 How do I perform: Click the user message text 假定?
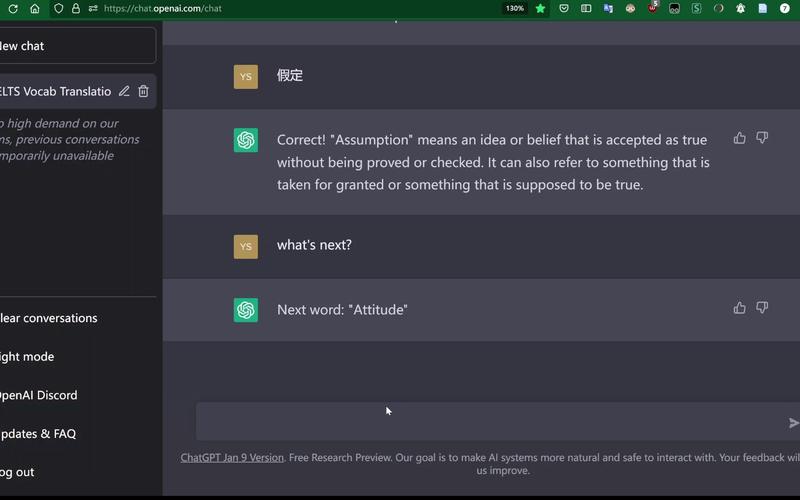[290, 76]
